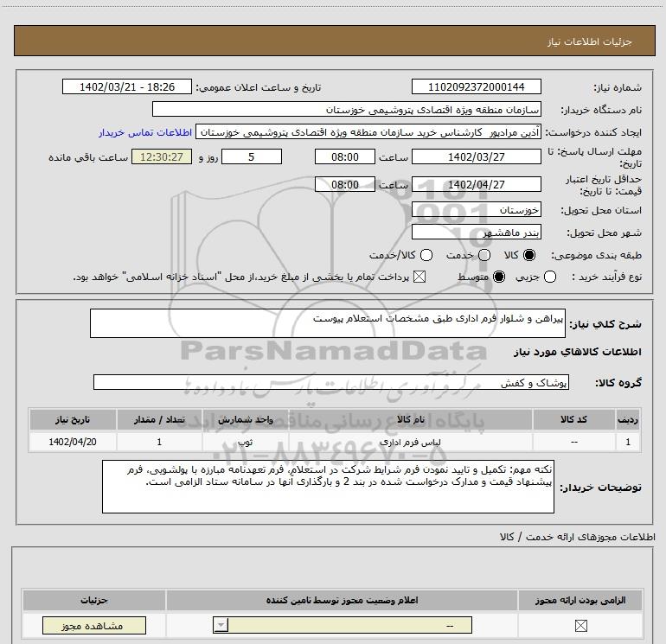Click the response deadline time 08:00 field
Viewport: 666px width, 644px height.
tap(345, 156)
